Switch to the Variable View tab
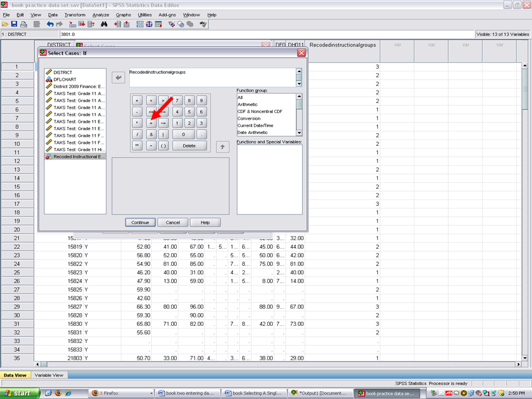The image size is (532, 399). [x=49, y=375]
